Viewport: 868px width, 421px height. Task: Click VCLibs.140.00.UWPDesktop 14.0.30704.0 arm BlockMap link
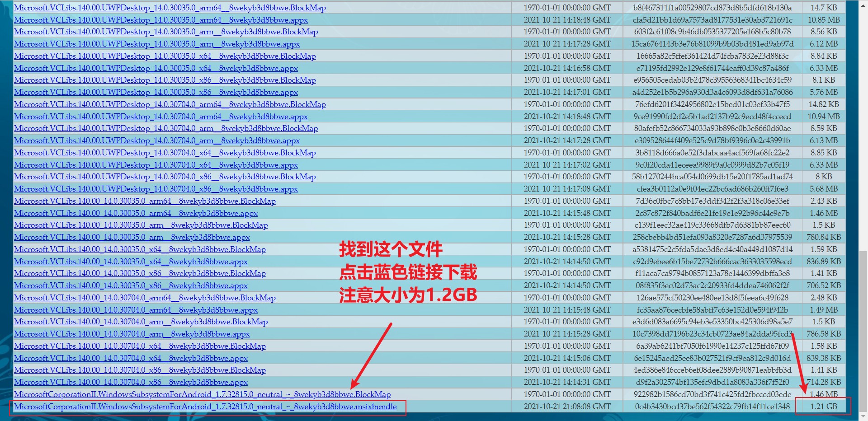tap(166, 128)
